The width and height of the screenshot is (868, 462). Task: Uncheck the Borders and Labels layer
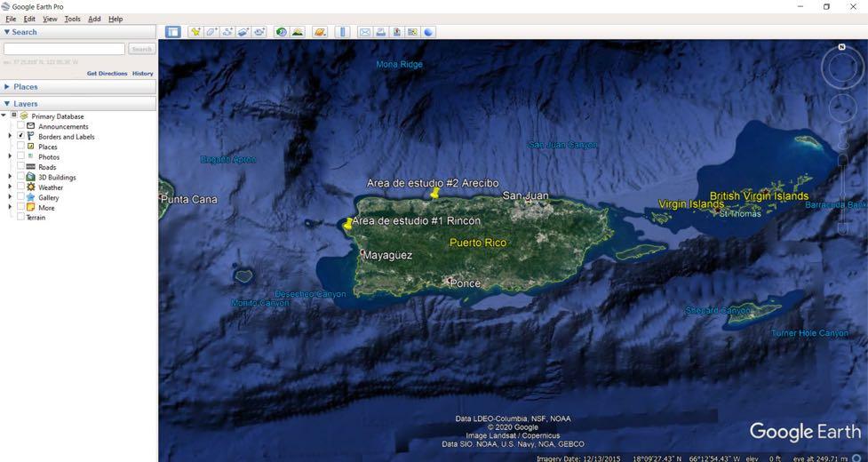tap(20, 136)
